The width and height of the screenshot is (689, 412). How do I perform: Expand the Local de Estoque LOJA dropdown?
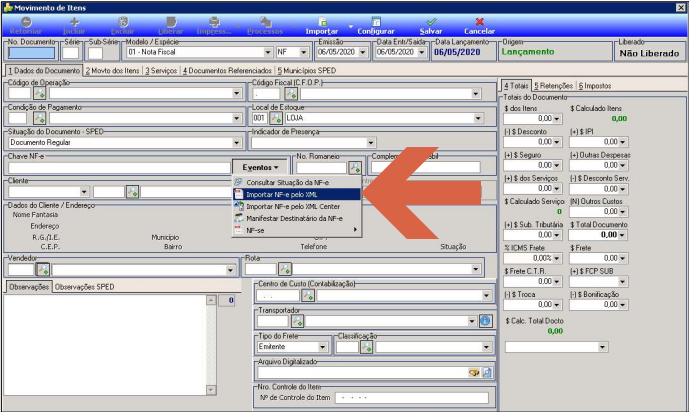point(478,118)
